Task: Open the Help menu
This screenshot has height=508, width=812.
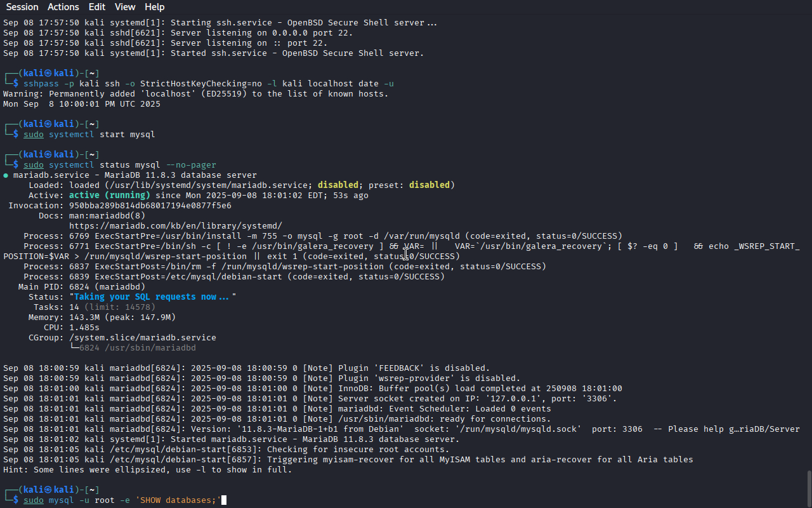Action: coord(154,7)
